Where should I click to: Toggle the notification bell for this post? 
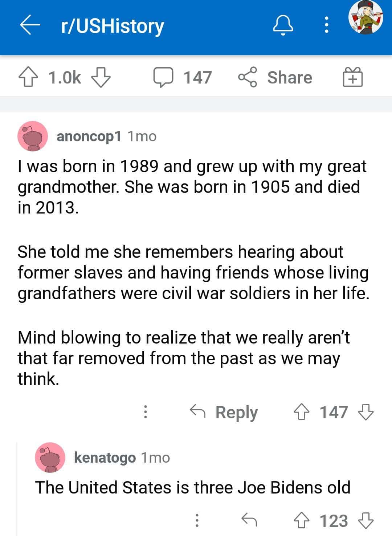(x=283, y=26)
